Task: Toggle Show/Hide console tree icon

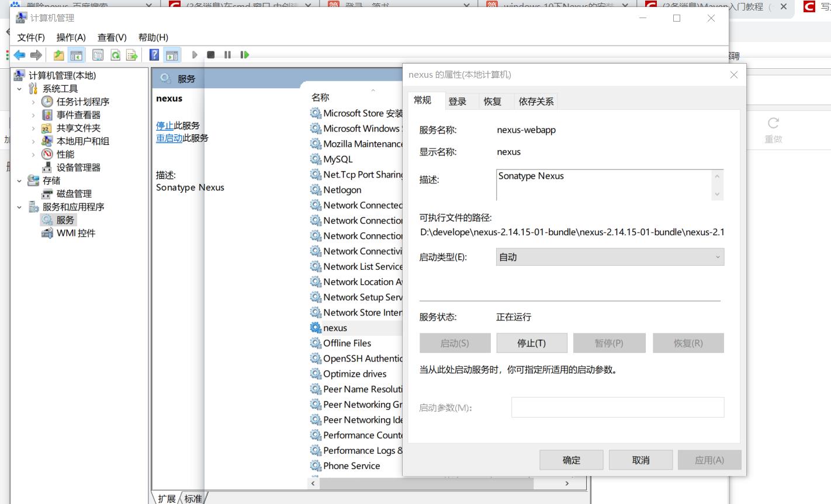Action: (76, 55)
